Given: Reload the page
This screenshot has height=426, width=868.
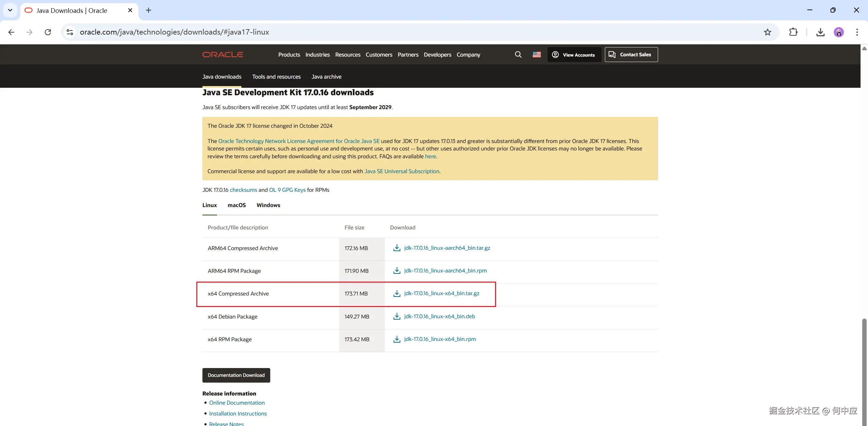Looking at the screenshot, I should 48,32.
